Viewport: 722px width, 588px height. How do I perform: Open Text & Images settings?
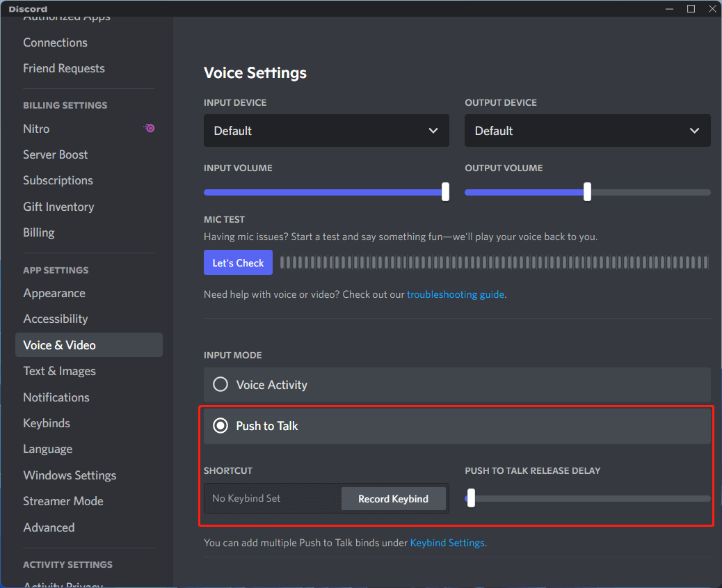[x=59, y=371]
